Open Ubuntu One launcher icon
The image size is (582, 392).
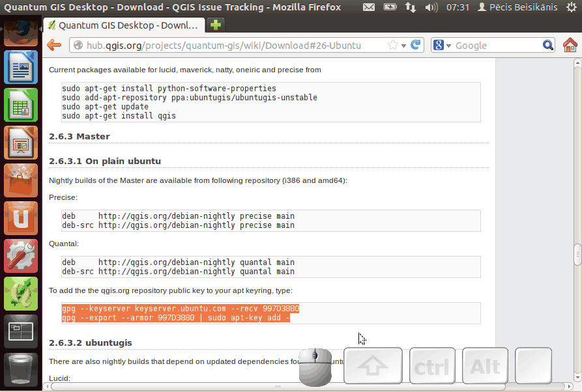21,218
